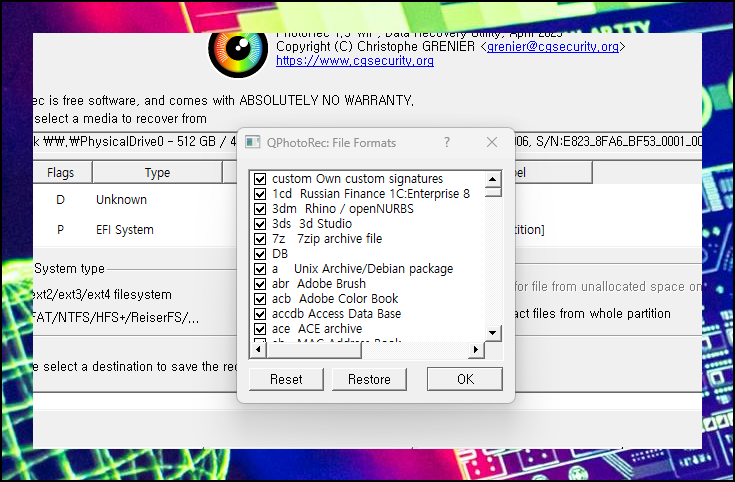Open the https://www.cgsecurity.org link
The height and width of the screenshot is (482, 735).
click(355, 61)
